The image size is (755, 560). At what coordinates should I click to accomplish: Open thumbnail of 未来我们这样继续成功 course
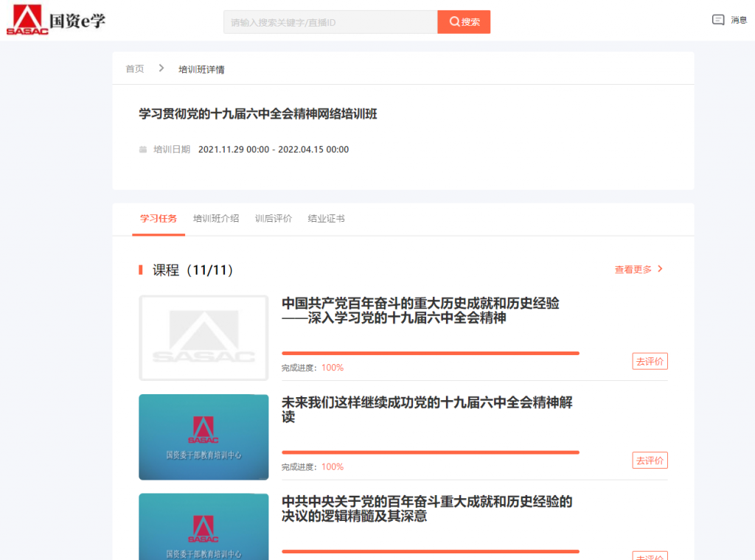click(203, 437)
